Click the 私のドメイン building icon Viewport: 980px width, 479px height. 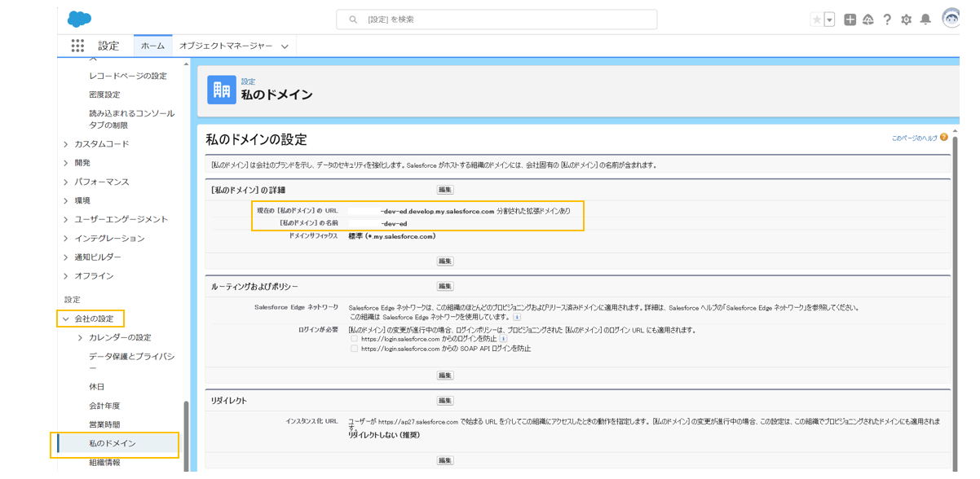tap(222, 90)
